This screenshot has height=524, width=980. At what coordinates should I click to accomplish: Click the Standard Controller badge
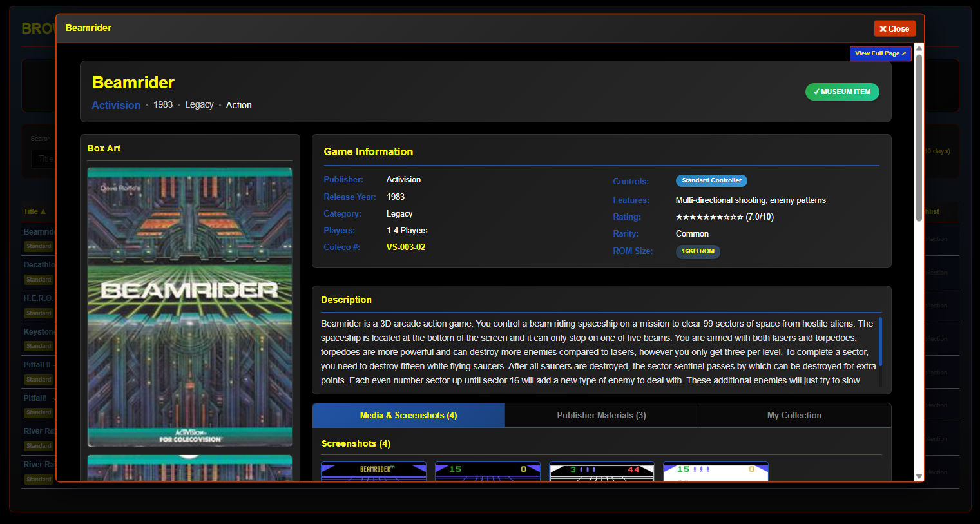tap(711, 180)
